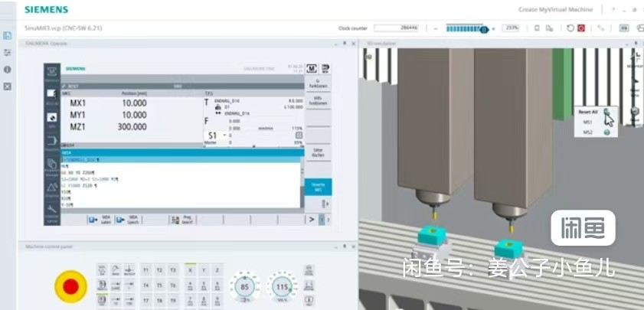Click the increment 100 arrow key
Image resolution: width=644 pixels, height=310 pixels.
tap(129, 300)
